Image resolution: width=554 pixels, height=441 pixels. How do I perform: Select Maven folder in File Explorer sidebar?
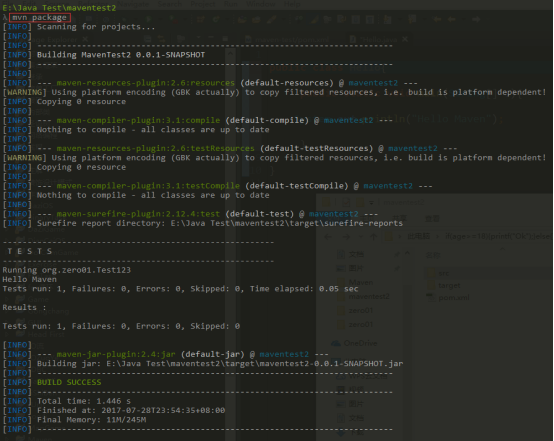[361, 282]
